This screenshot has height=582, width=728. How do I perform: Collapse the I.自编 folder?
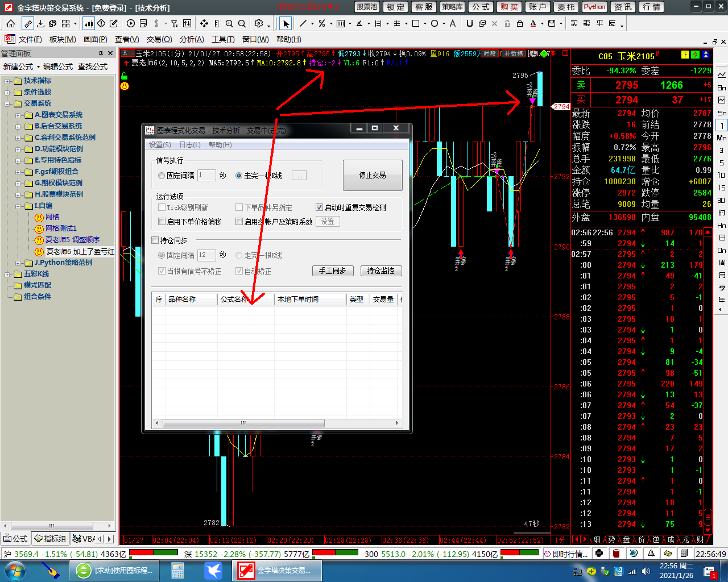tap(18, 206)
